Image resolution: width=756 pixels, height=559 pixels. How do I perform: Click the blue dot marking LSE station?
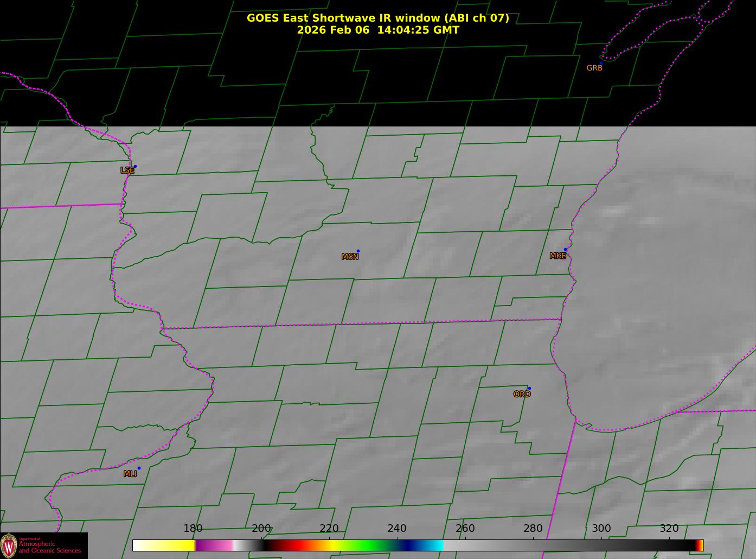tap(135, 166)
